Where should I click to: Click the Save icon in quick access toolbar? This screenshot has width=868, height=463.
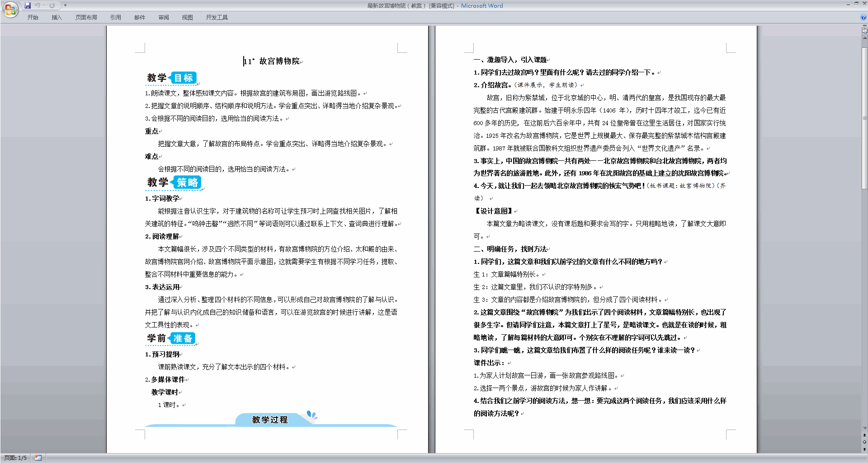click(x=28, y=5)
